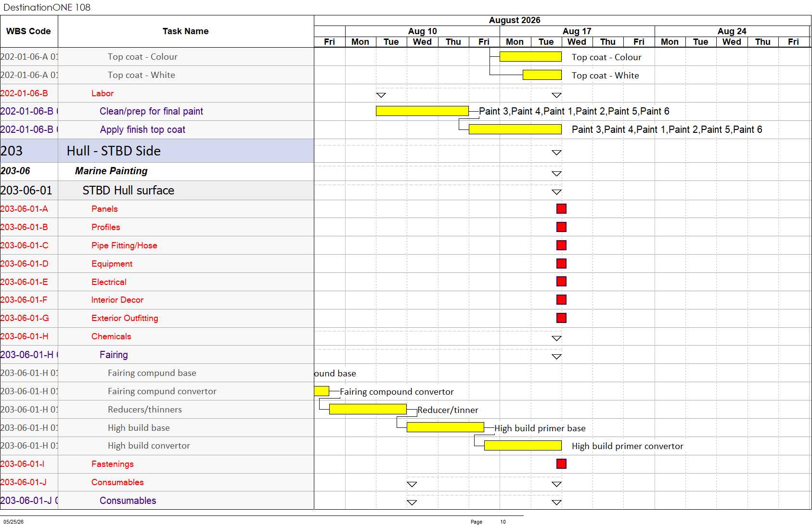Image resolution: width=812 pixels, height=528 pixels.
Task: Select the Apply finish top coat Gantt bar
Action: click(515, 129)
